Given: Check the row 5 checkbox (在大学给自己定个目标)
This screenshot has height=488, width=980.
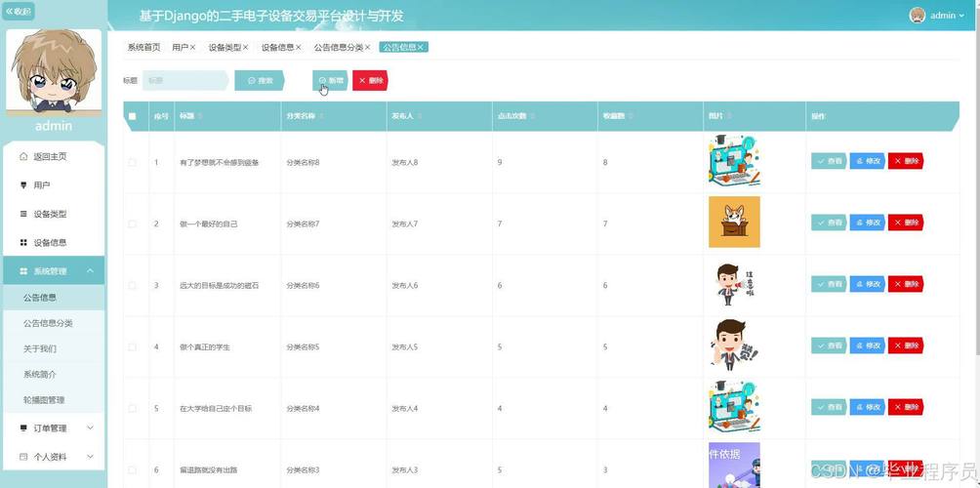Looking at the screenshot, I should coord(132,409).
